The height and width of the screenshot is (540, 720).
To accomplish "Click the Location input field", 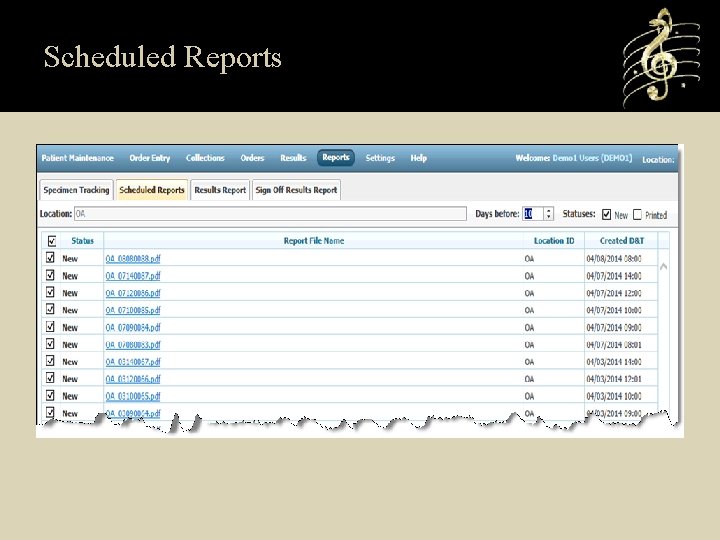I will [x=270, y=214].
